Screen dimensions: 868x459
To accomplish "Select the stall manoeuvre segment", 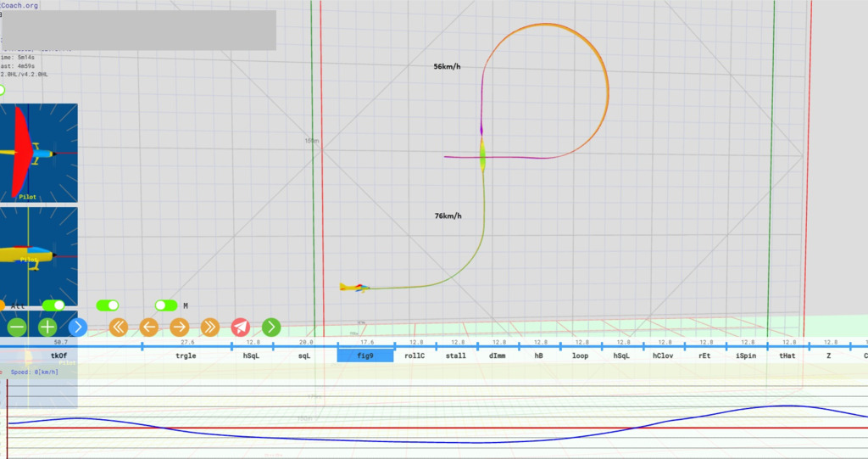I will tap(456, 355).
